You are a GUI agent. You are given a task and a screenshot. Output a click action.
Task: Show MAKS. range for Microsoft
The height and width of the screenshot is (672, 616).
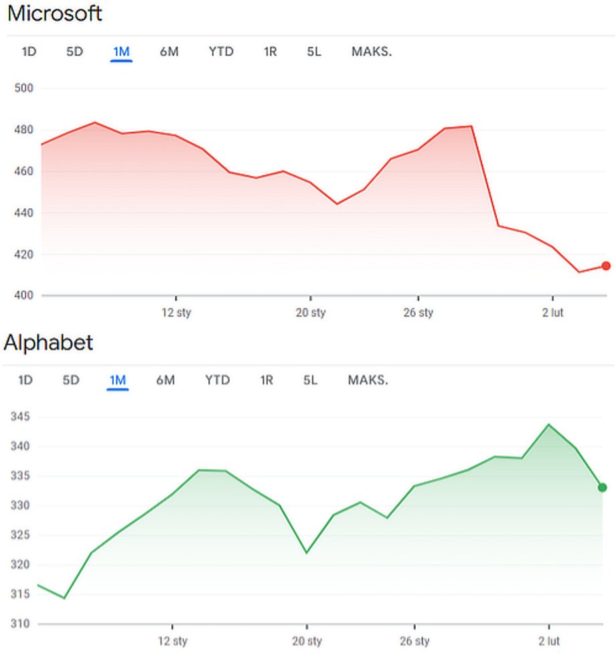point(372,52)
